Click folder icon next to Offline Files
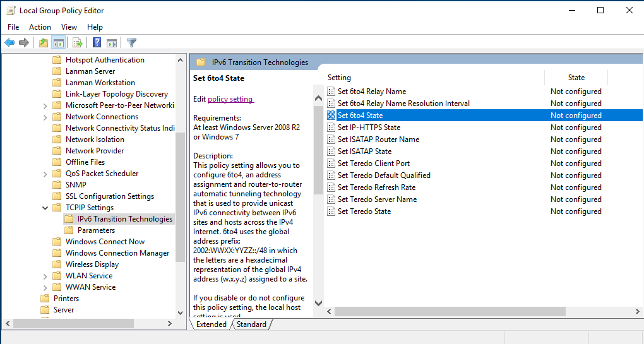Screen dimensions: 644x344 pyautogui.click(x=57, y=162)
